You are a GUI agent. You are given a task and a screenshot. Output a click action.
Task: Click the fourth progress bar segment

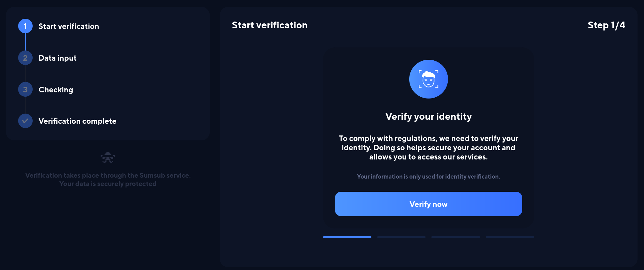pos(510,237)
